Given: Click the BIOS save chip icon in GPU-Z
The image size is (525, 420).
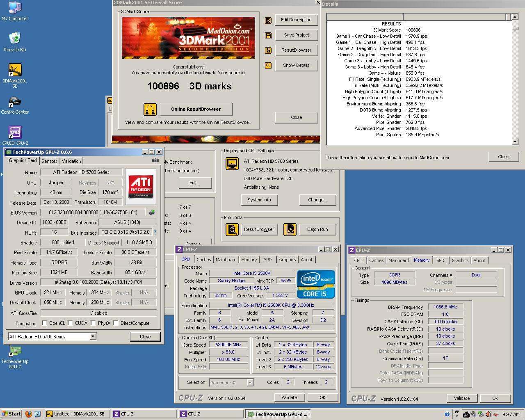Looking at the screenshot, I should [152, 212].
